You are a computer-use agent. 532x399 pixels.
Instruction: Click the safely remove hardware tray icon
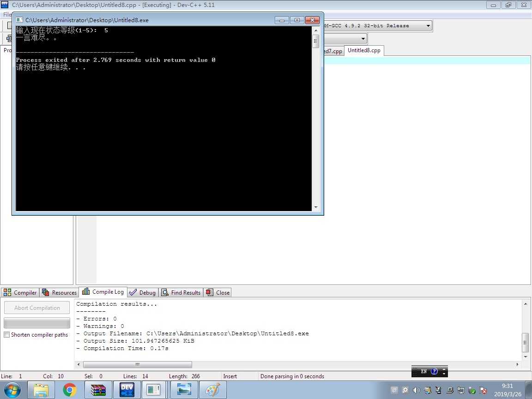tap(472, 390)
